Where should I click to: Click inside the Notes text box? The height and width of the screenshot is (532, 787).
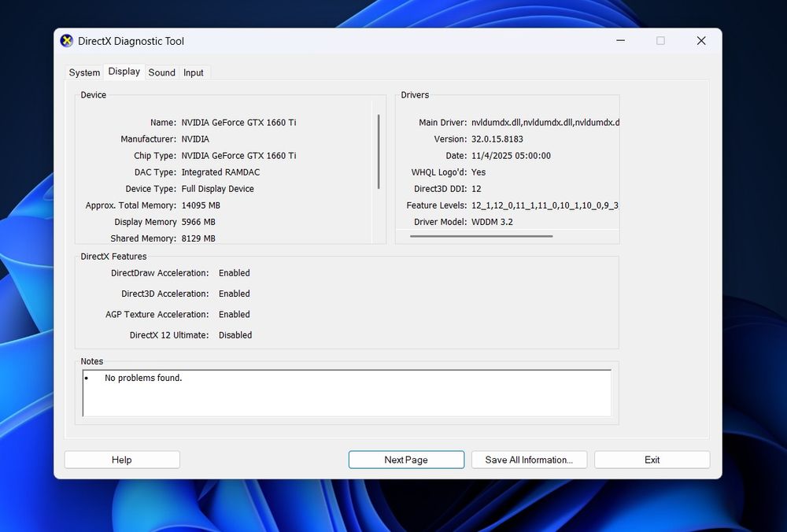tap(347, 393)
